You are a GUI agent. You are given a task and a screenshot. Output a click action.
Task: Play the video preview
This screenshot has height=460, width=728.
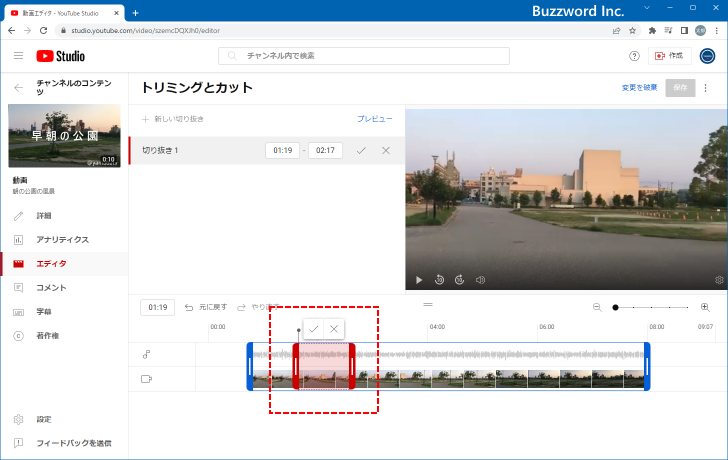(419, 280)
